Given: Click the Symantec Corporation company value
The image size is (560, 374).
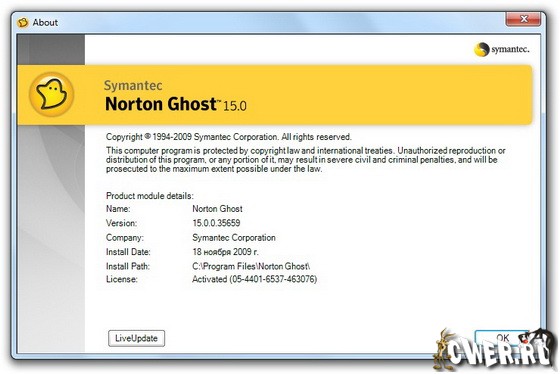Looking at the screenshot, I should pos(234,238).
